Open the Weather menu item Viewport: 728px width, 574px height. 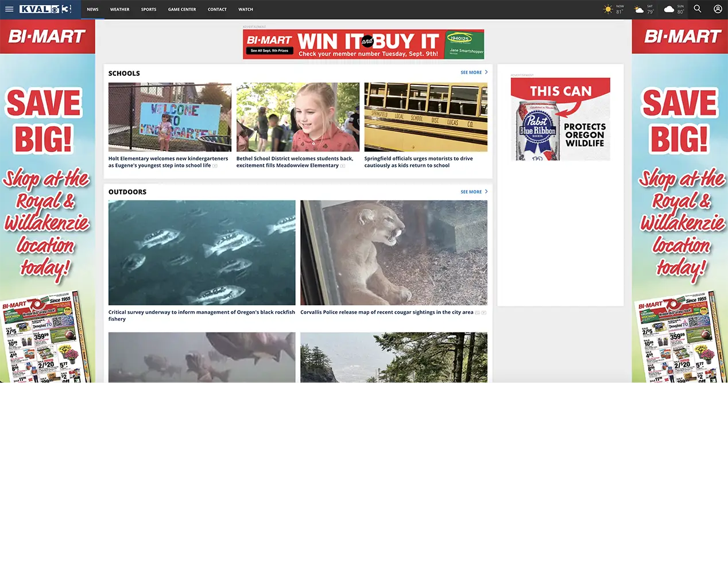119,9
